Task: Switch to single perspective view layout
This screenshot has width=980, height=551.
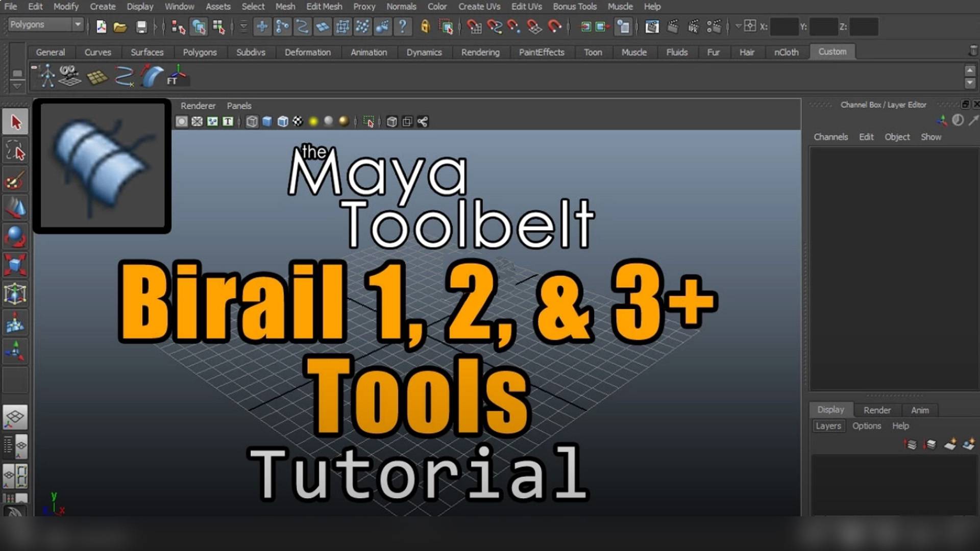Action: pos(15,417)
